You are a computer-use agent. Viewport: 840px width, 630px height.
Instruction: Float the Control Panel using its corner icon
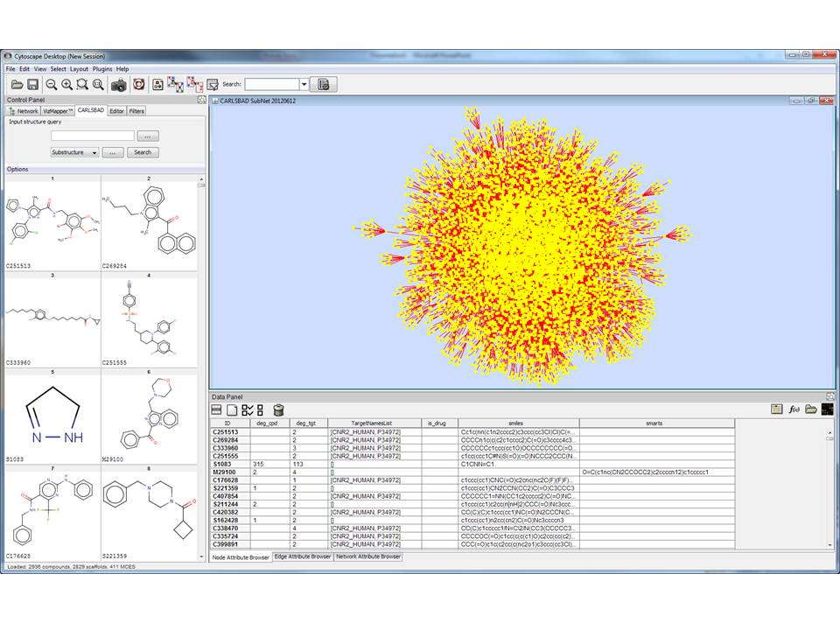pos(202,100)
